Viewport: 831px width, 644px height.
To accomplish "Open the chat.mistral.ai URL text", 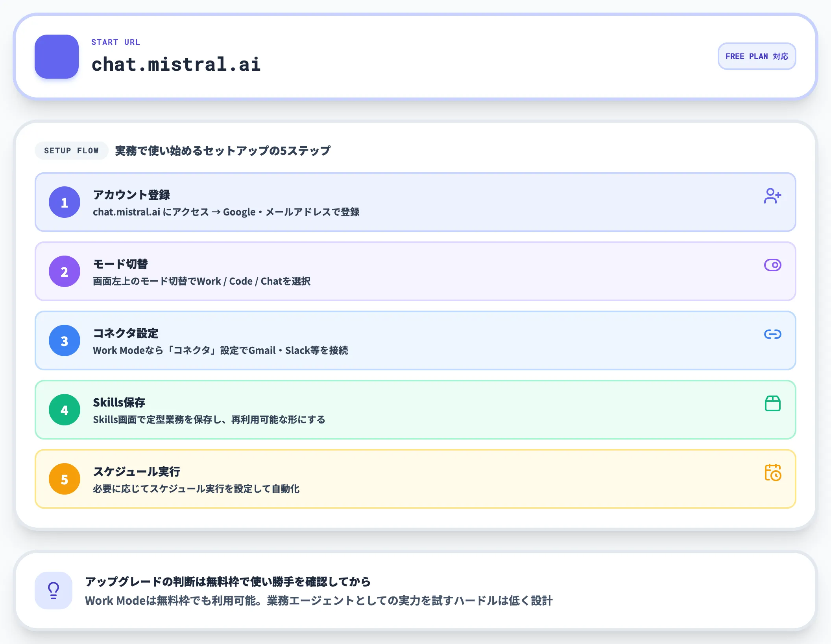I will click(x=176, y=64).
